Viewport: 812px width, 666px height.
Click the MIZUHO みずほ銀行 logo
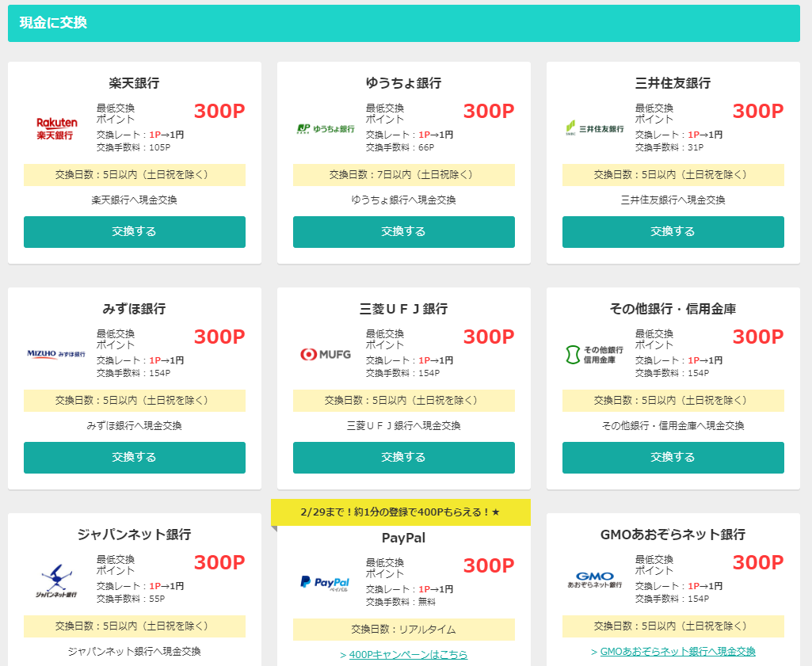57,354
